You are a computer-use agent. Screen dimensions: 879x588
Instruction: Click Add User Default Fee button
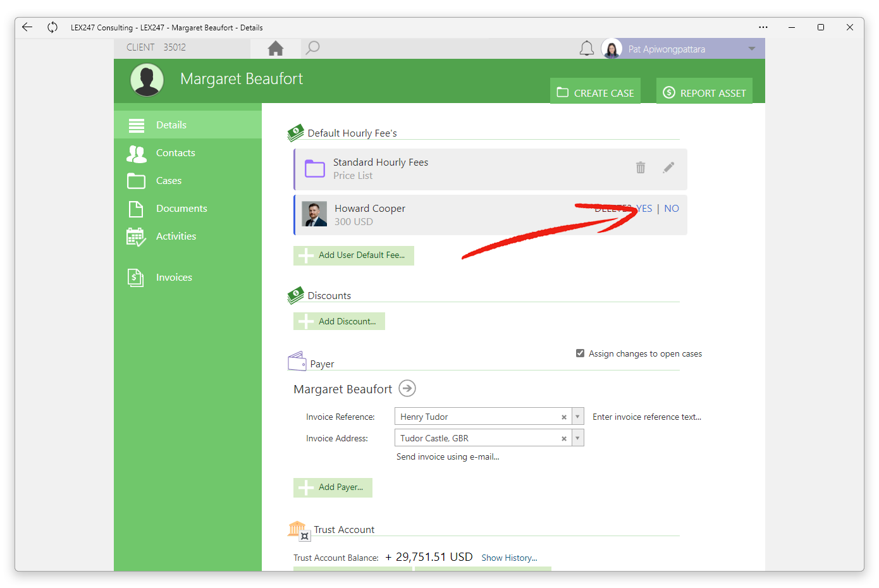(x=353, y=255)
